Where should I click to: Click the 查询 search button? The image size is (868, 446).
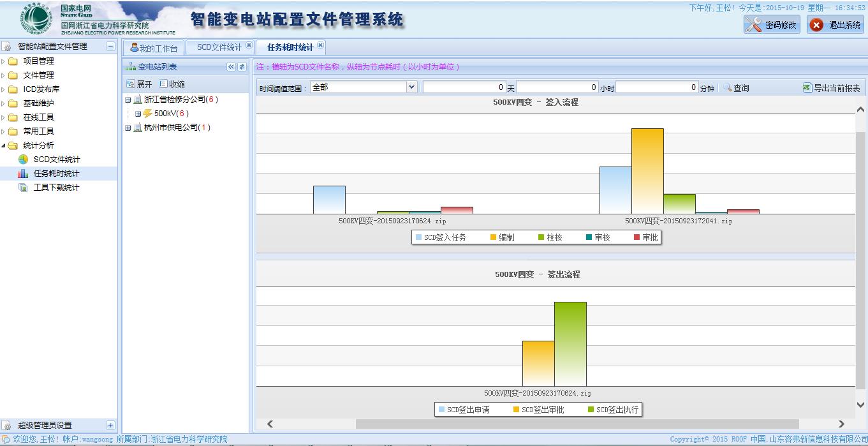[736, 88]
